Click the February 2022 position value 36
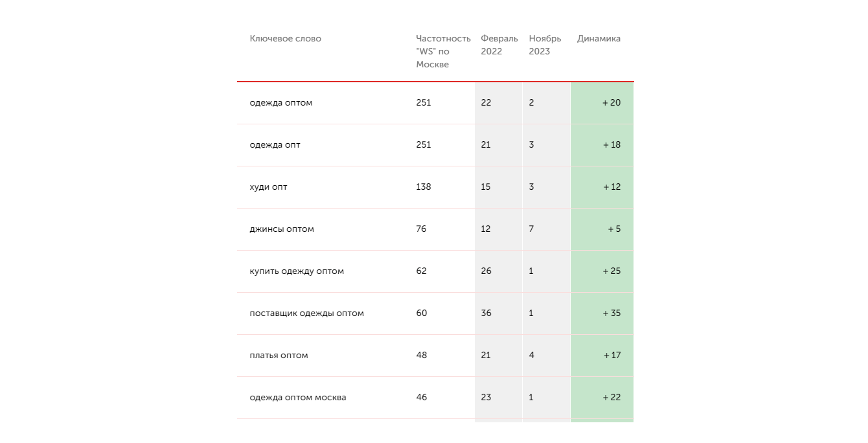 [x=486, y=313]
